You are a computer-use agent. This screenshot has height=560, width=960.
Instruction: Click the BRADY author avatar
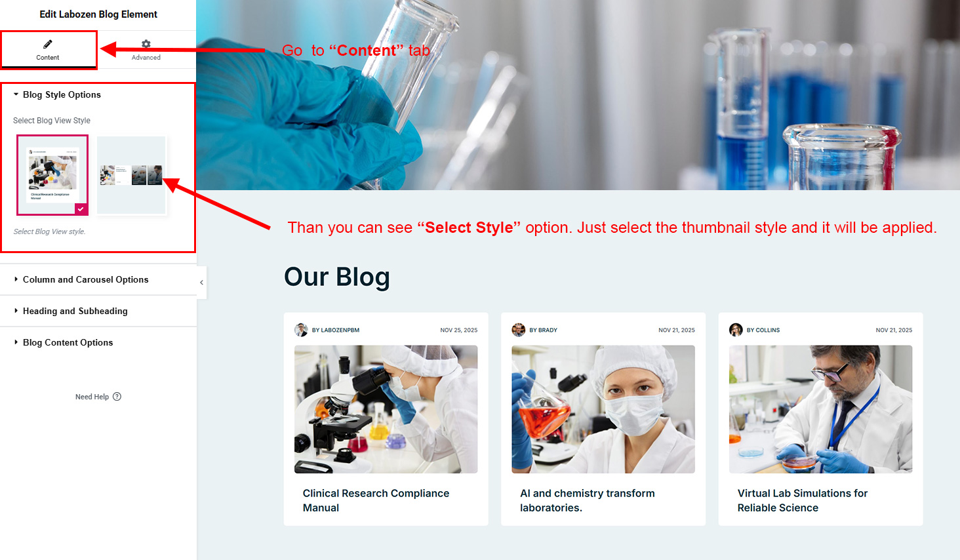(x=519, y=330)
